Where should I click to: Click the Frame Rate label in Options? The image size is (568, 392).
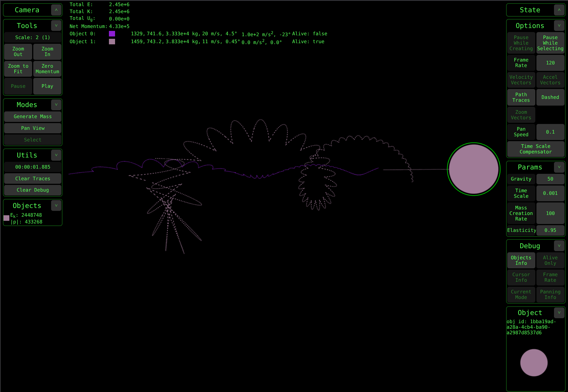(521, 63)
